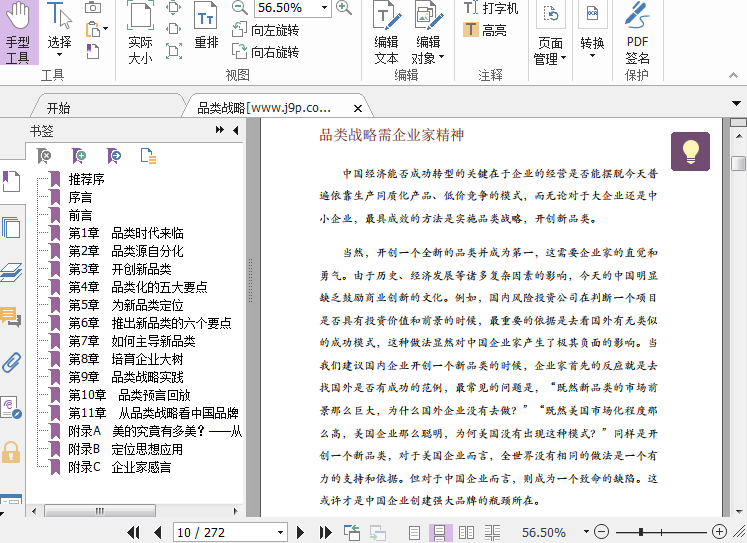
Task: Go to the previous page button
Action: pyautogui.click(x=158, y=532)
